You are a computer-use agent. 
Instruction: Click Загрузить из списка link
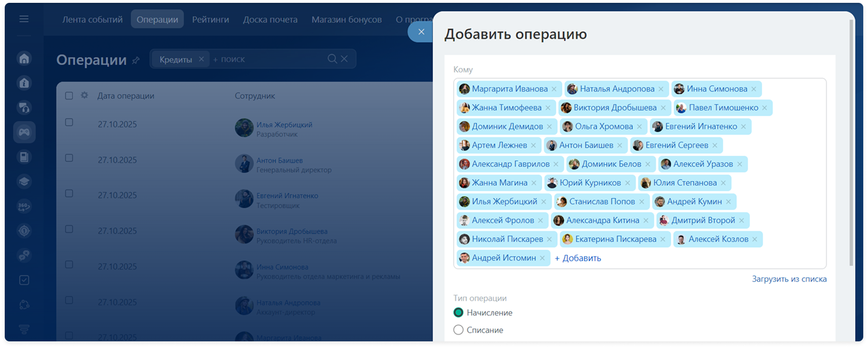[789, 279]
